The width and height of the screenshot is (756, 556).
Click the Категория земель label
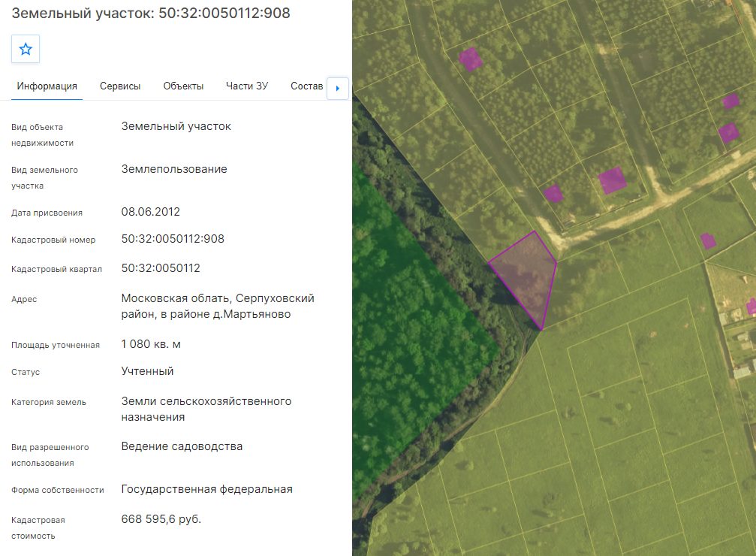(49, 402)
